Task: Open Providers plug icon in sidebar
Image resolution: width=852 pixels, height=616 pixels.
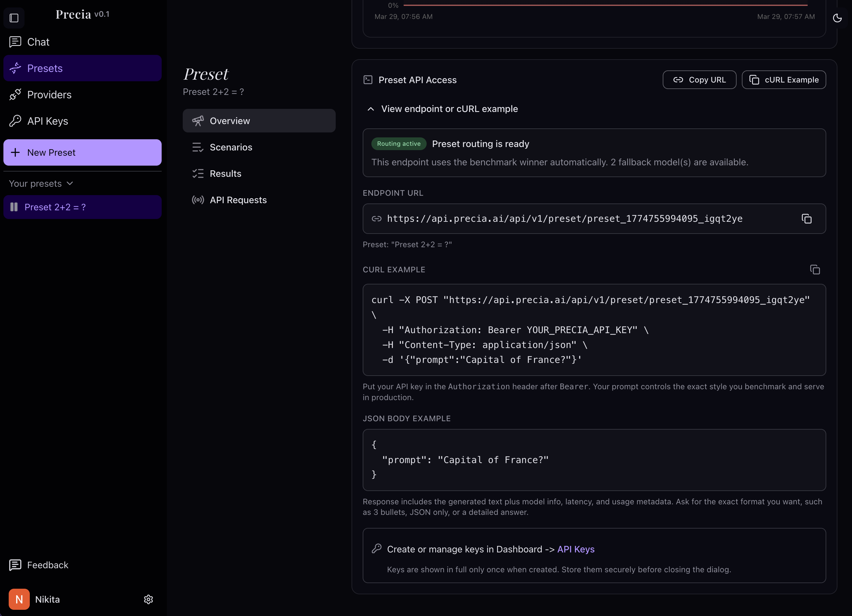Action: 16,95
